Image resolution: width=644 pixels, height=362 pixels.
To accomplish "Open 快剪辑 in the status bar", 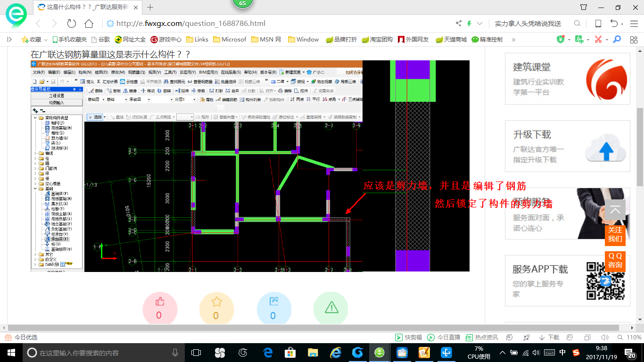I will point(408,337).
